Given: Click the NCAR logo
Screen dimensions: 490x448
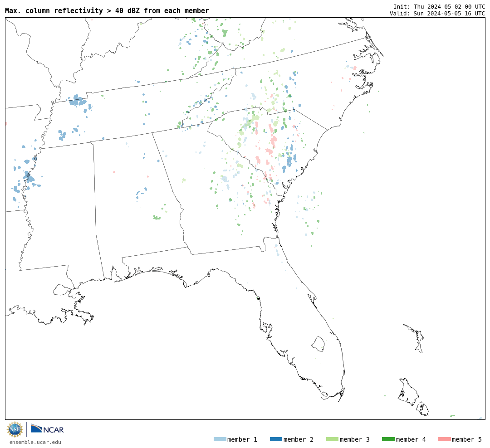Looking at the screenshot, I should tap(47, 429).
